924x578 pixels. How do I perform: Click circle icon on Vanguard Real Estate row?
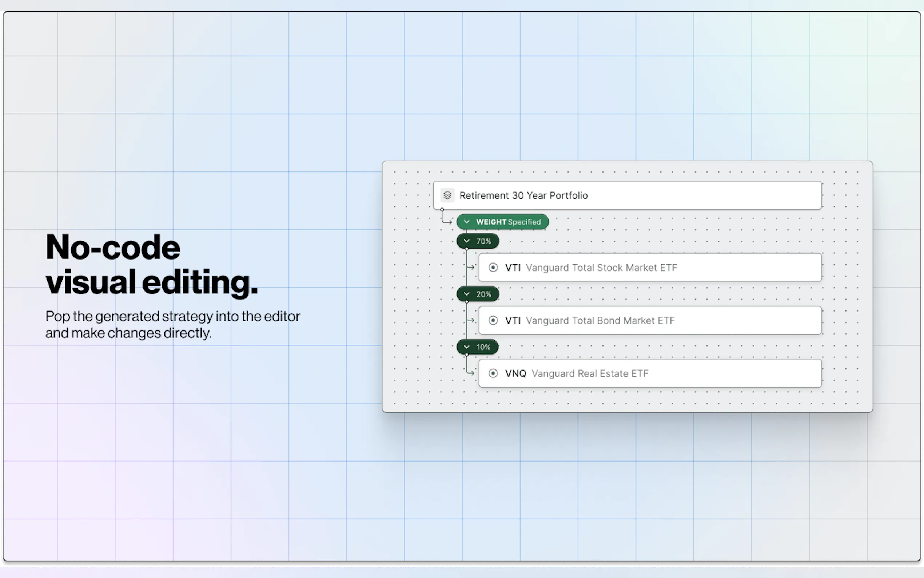pos(493,373)
